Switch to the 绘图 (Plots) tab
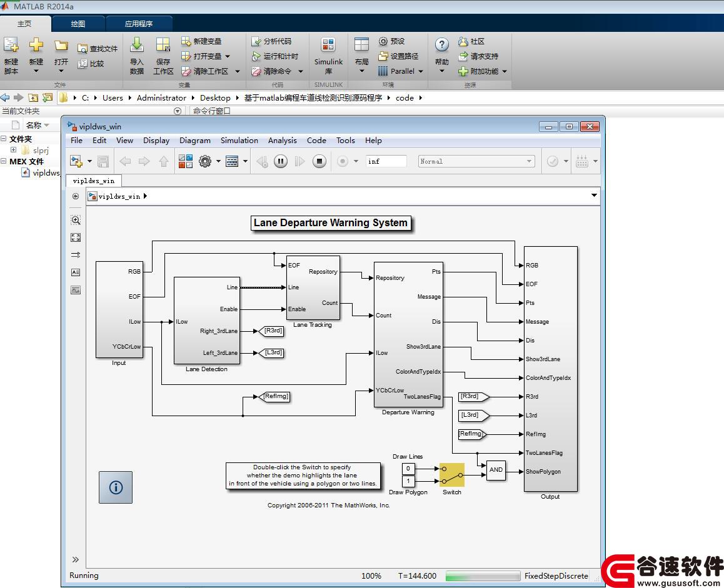The width and height of the screenshot is (724, 588). pos(78,24)
